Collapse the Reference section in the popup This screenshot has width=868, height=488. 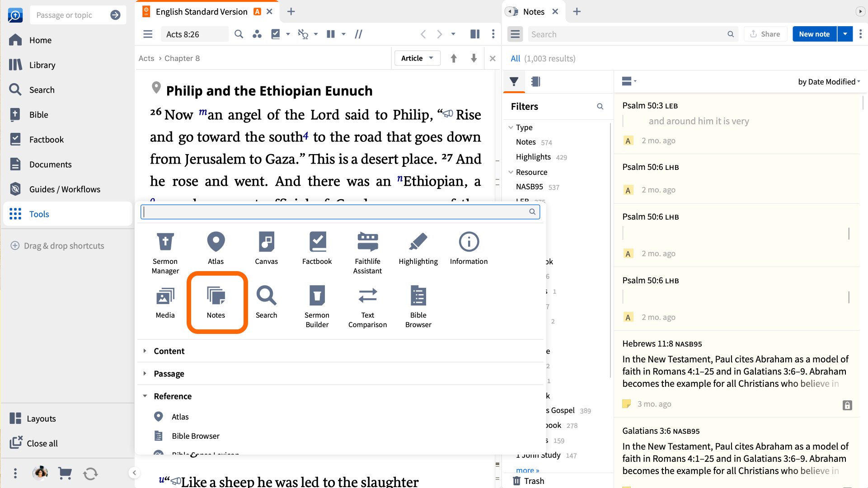pos(145,396)
